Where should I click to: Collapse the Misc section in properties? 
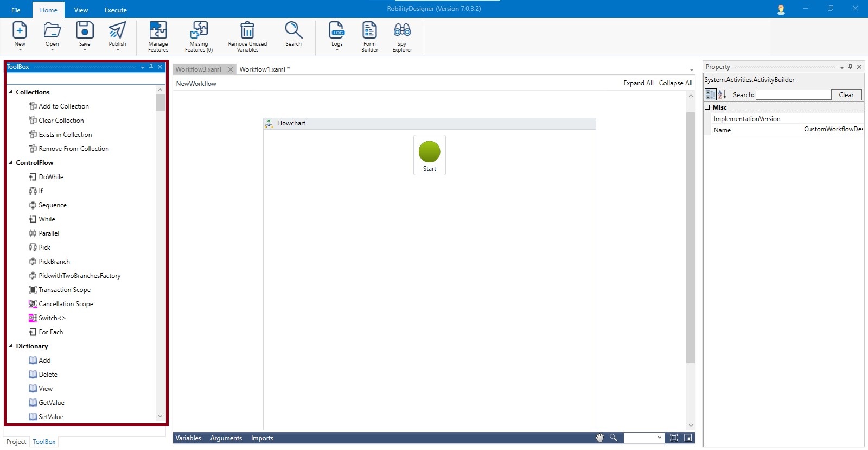point(707,107)
